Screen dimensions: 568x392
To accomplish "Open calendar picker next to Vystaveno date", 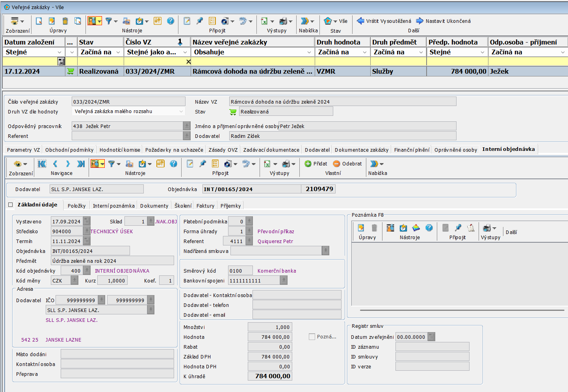I will 87,221.
